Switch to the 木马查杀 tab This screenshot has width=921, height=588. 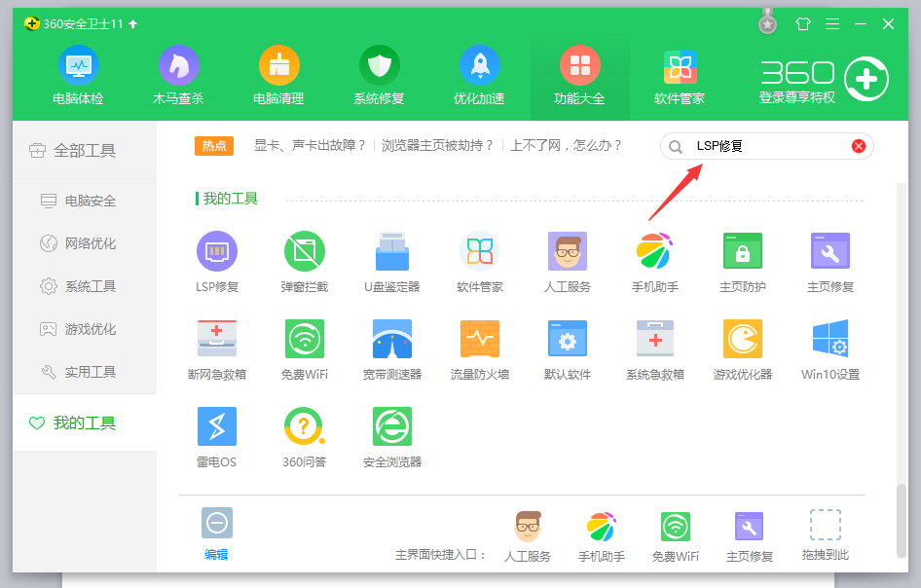pyautogui.click(x=178, y=76)
